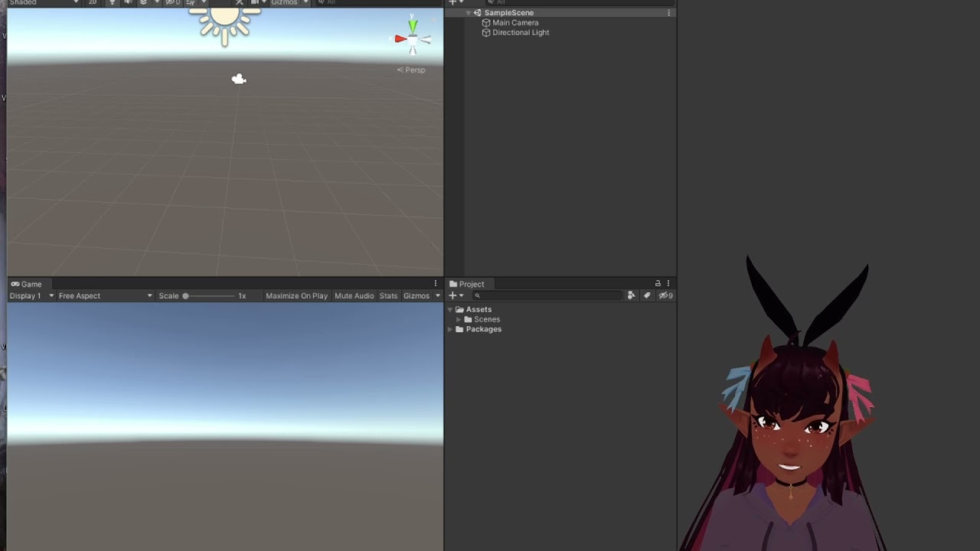
Task: Click the Scale label in the Game toolbar
Action: [x=168, y=296]
